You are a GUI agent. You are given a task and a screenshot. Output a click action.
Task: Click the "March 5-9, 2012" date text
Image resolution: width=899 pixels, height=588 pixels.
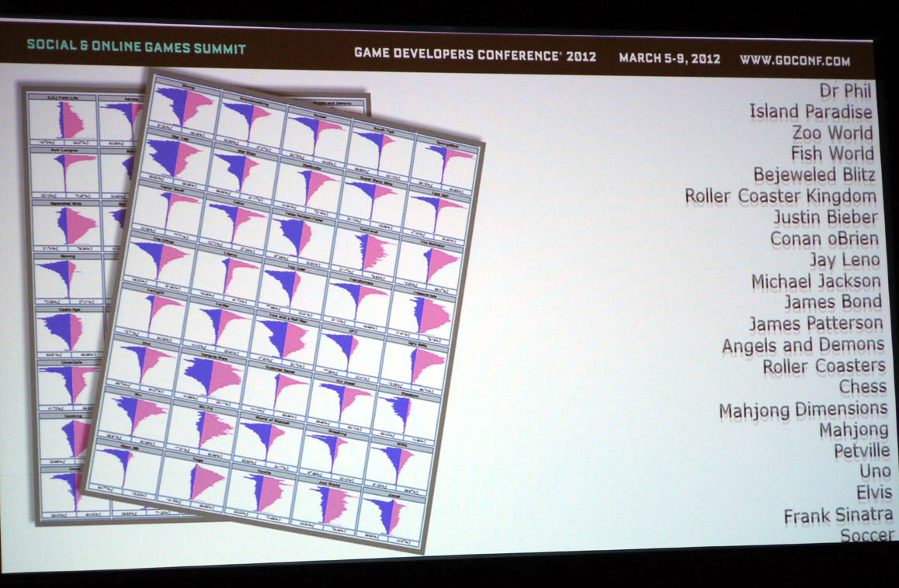tap(670, 58)
